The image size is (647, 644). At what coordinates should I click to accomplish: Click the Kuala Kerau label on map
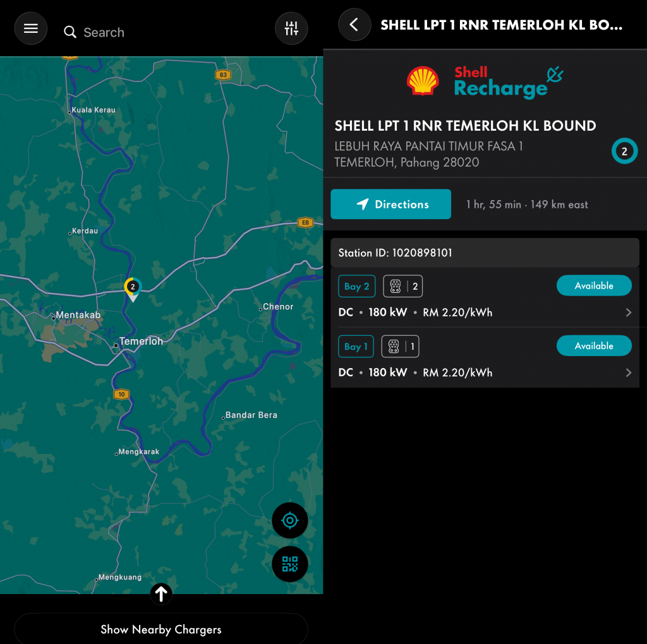pos(94,110)
